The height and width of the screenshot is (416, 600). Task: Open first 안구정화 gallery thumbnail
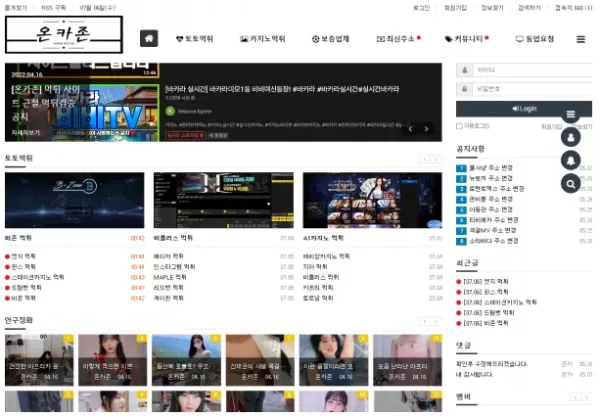pyautogui.click(x=39, y=360)
